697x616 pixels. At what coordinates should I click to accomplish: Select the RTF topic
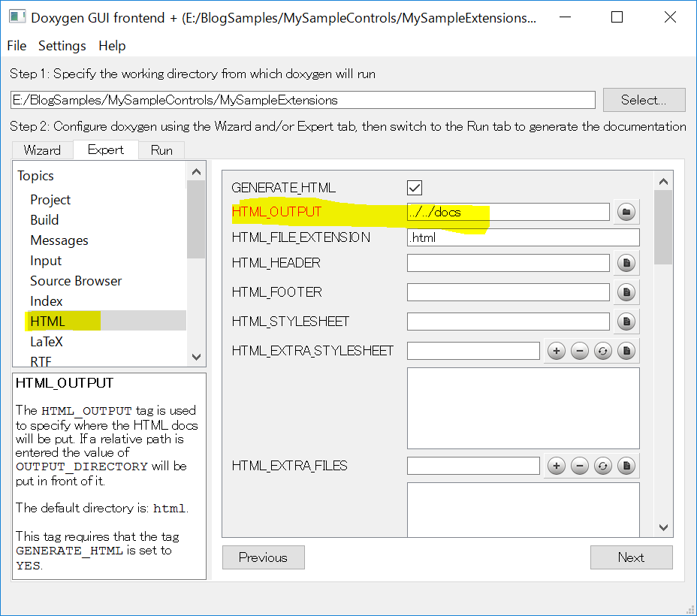pyautogui.click(x=41, y=361)
